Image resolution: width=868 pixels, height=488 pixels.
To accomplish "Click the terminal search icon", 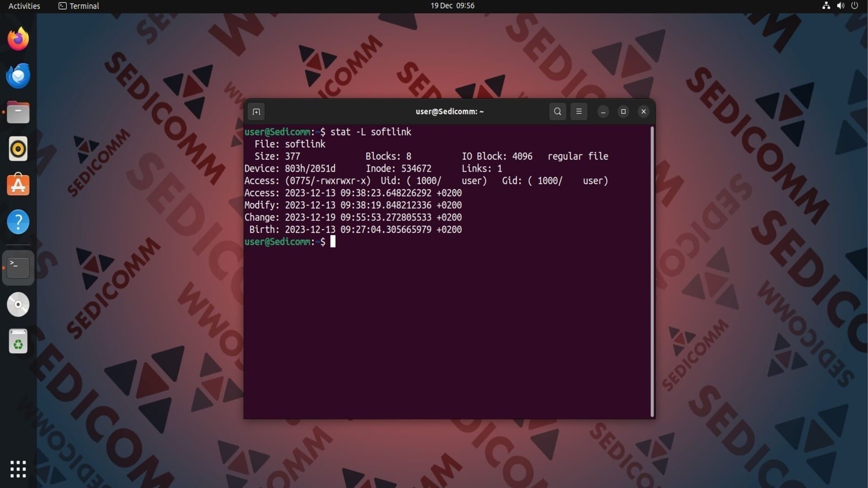I will 557,112.
